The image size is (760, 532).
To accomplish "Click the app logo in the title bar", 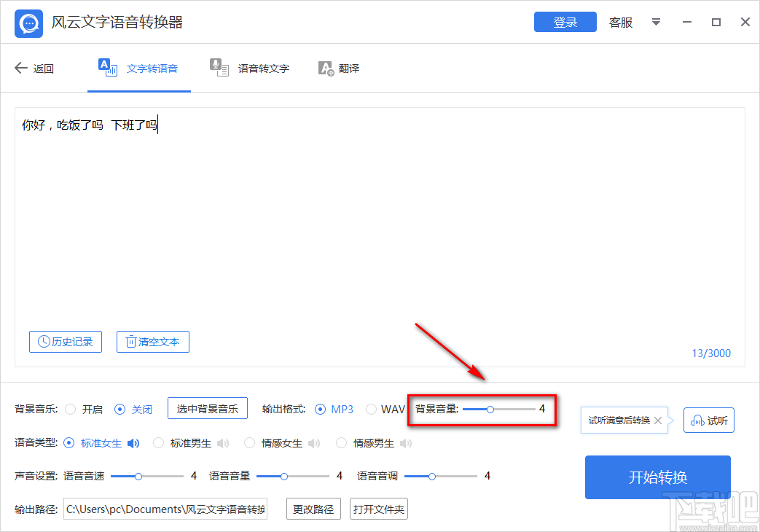I will point(28,23).
